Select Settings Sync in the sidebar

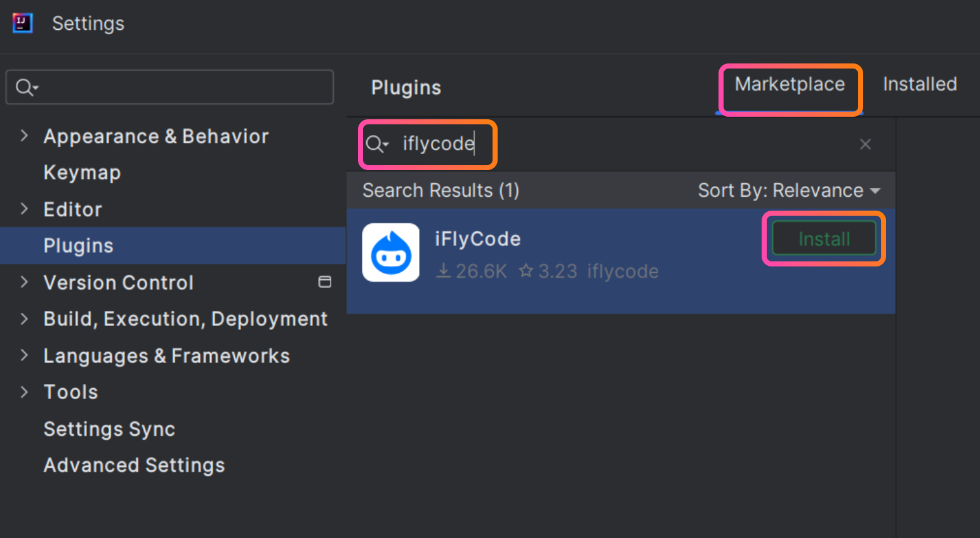[109, 429]
